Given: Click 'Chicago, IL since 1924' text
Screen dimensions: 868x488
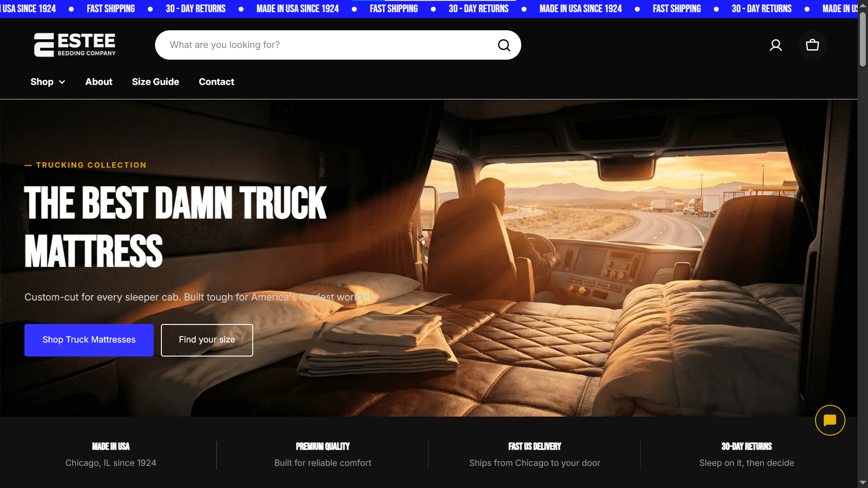Looking at the screenshot, I should tap(111, 463).
